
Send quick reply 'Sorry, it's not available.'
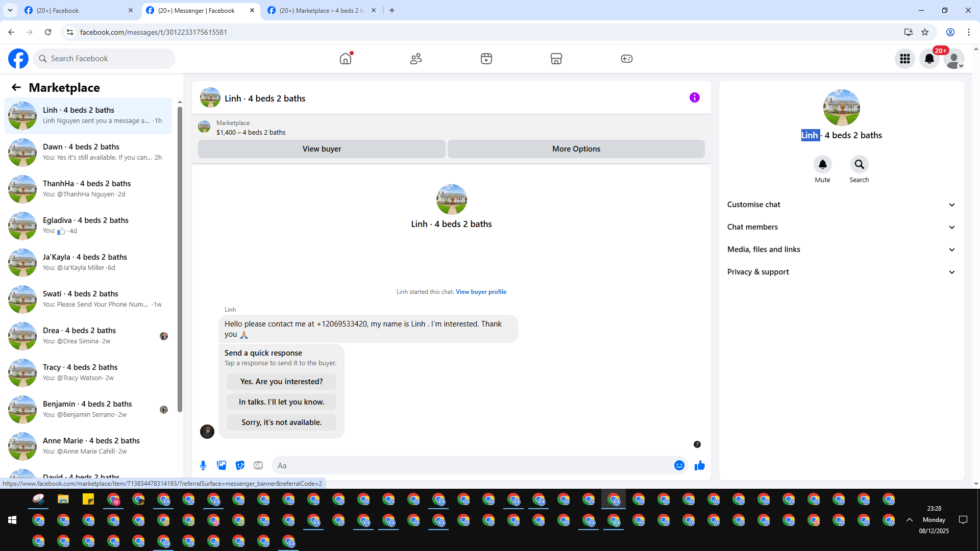[x=281, y=422]
